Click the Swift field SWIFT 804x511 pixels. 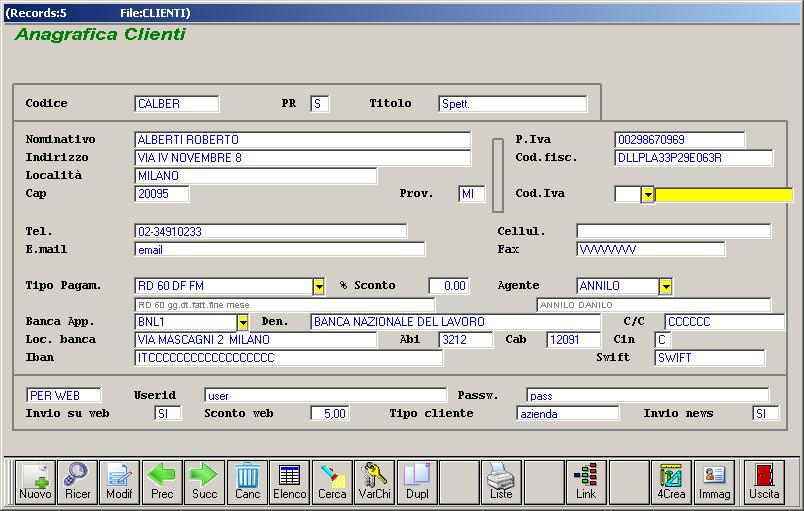click(710, 357)
